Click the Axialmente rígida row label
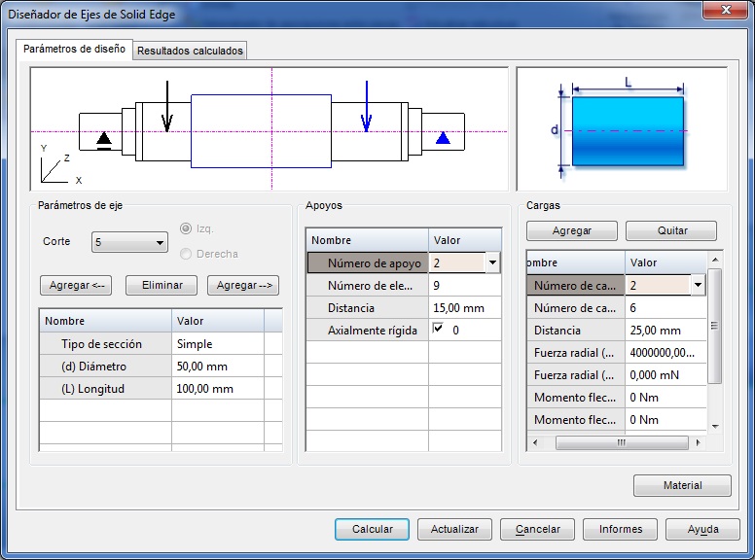Image resolution: width=755 pixels, height=560 pixels. click(x=368, y=331)
